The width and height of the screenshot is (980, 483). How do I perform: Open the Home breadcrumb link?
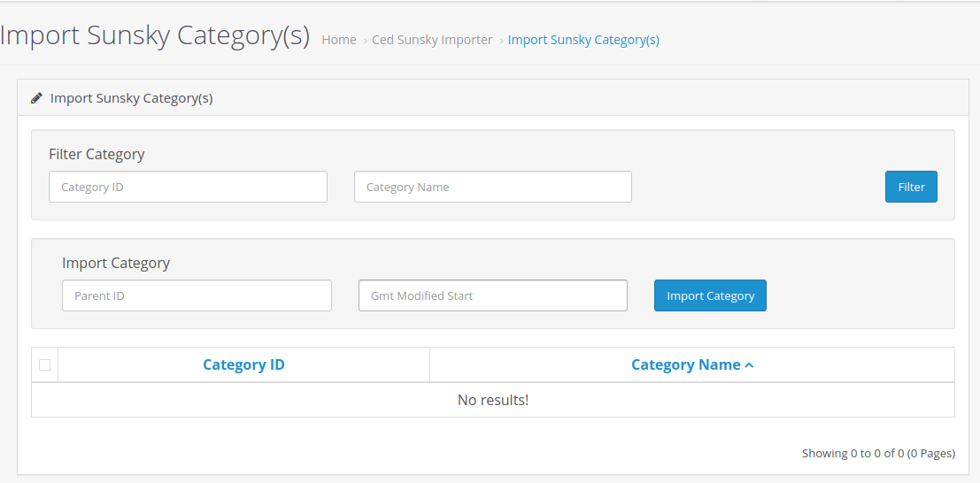[339, 40]
